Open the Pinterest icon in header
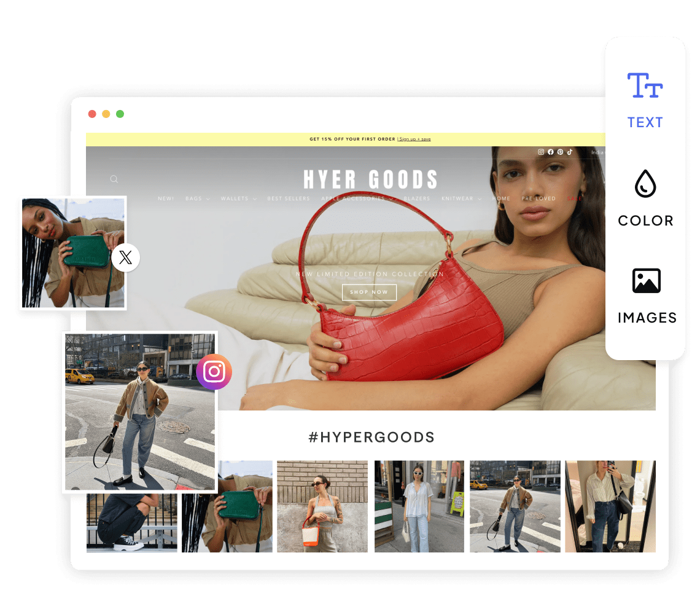This screenshot has height=601, width=700. [560, 152]
